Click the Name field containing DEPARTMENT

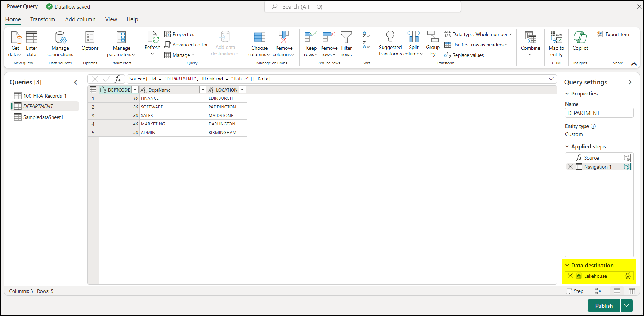599,113
